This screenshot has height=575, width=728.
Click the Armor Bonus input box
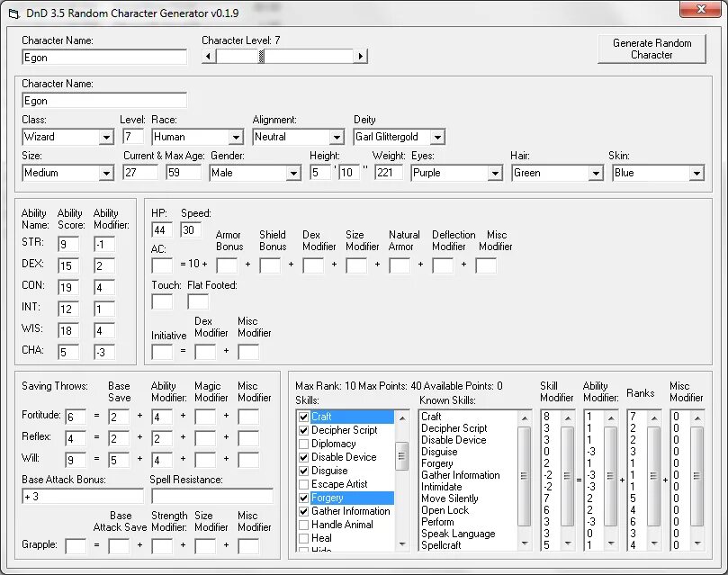coord(227,266)
